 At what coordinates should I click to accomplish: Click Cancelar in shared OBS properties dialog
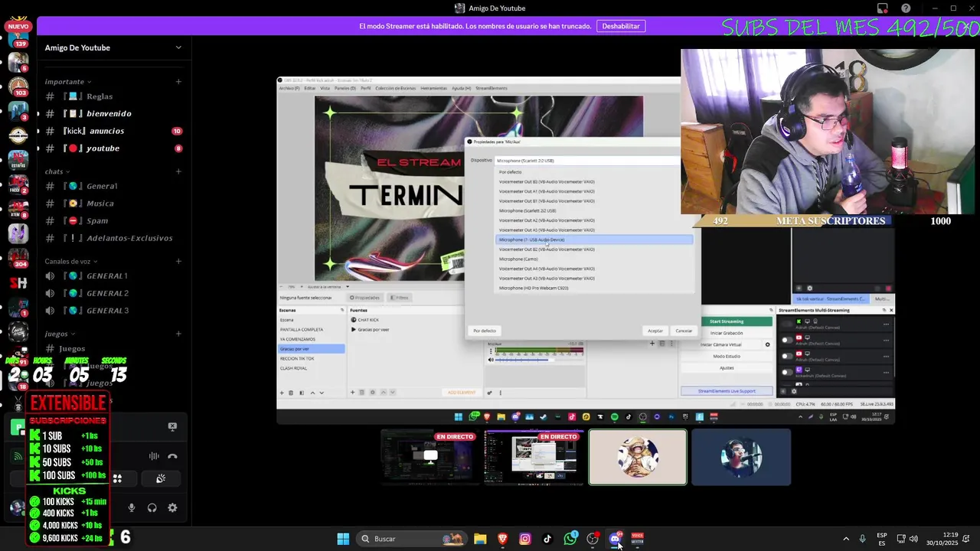684,331
